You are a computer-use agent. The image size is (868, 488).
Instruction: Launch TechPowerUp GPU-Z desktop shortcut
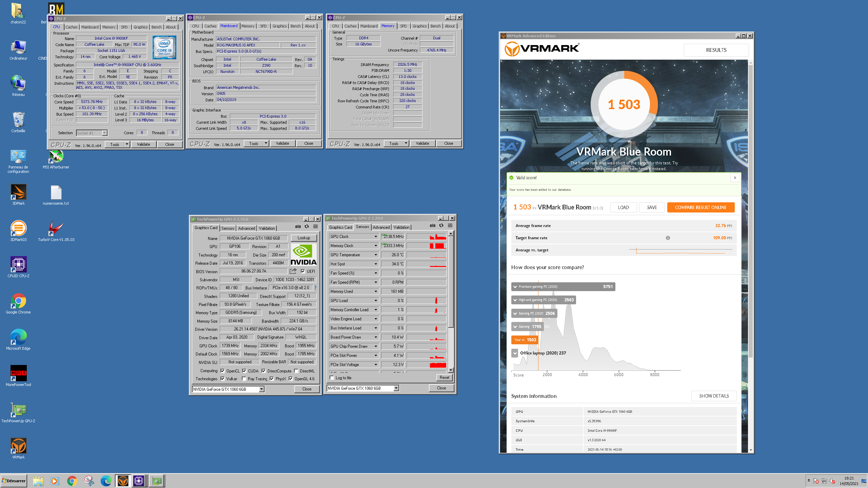tap(18, 412)
